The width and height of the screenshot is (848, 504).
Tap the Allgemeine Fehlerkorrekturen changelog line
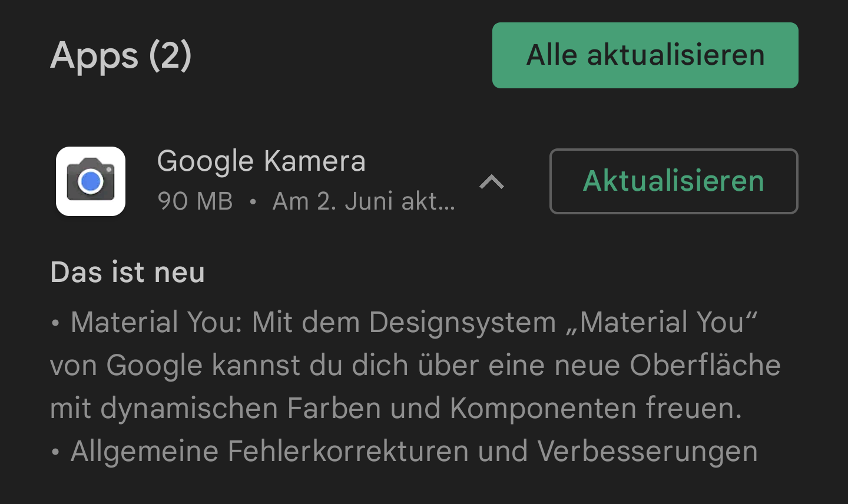404,452
